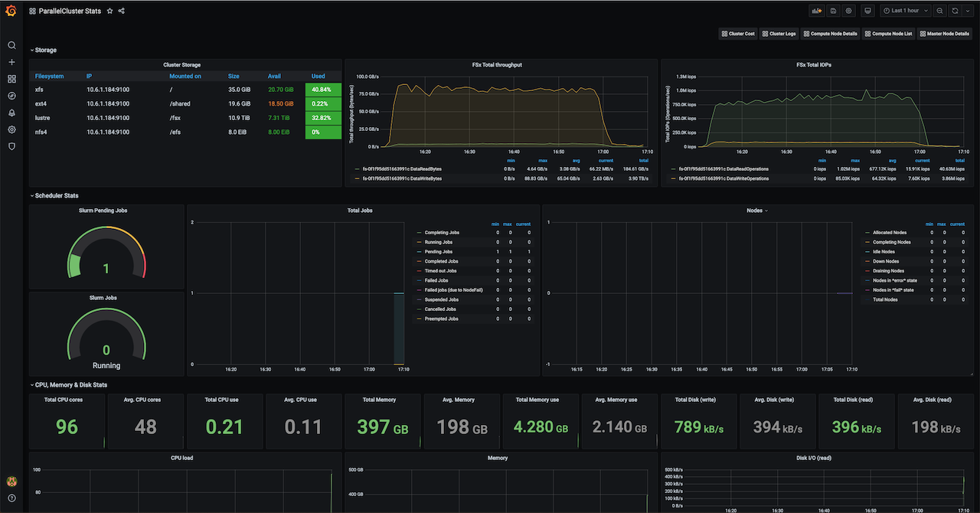Sort table by Avail column
980x513 pixels.
coord(274,76)
